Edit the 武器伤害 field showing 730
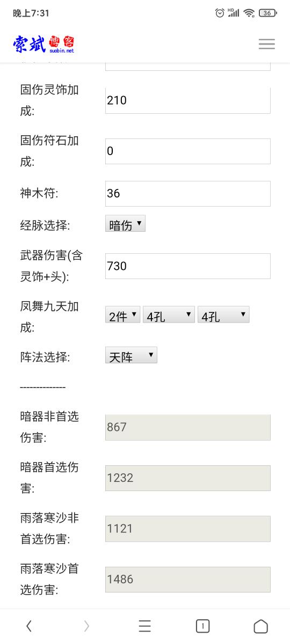Image resolution: width=290 pixels, height=644 pixels. coord(188,266)
